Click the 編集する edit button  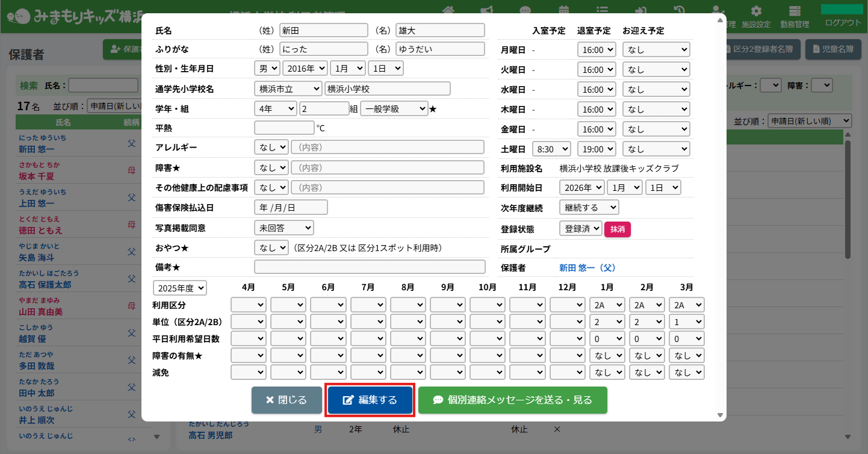click(x=370, y=400)
